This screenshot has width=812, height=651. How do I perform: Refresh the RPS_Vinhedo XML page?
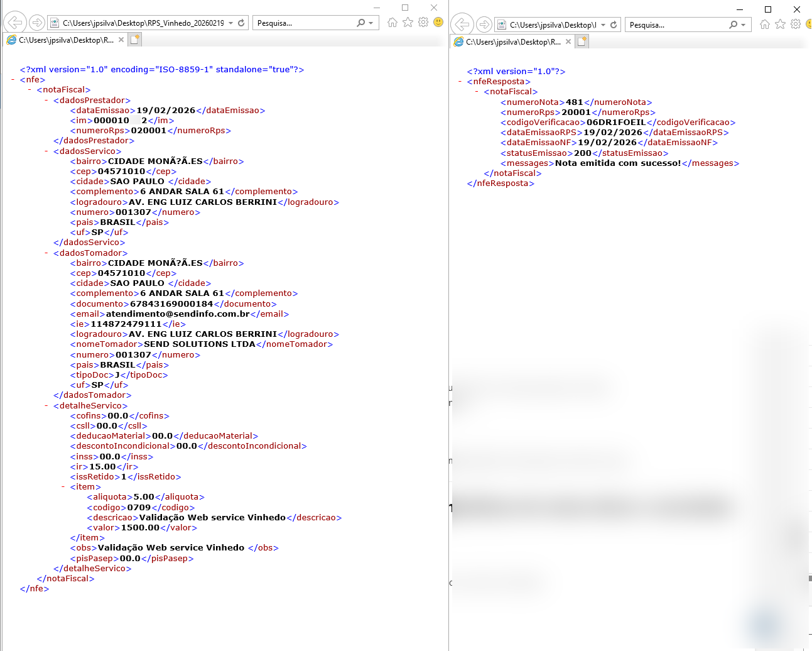pyautogui.click(x=241, y=23)
